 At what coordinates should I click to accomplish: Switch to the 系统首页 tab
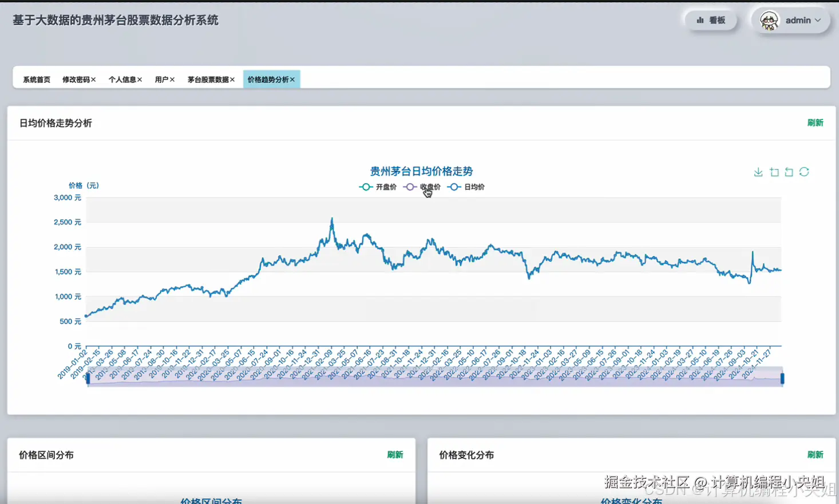tap(37, 80)
